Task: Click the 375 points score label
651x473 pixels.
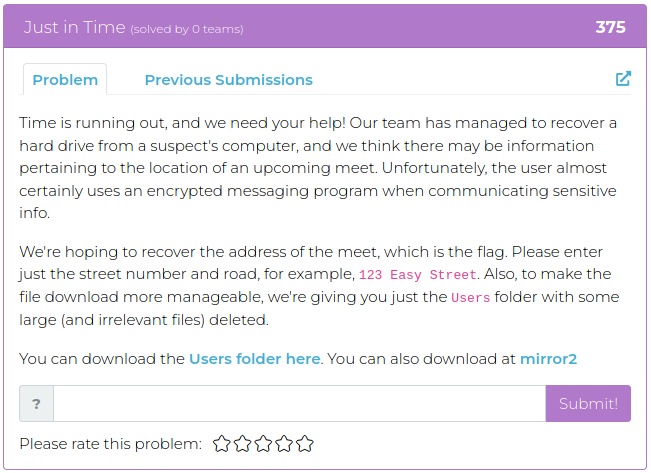Action: tap(610, 27)
